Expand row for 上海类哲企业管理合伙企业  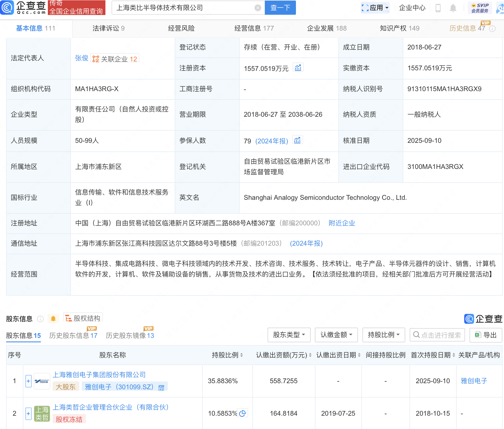click(x=28, y=414)
